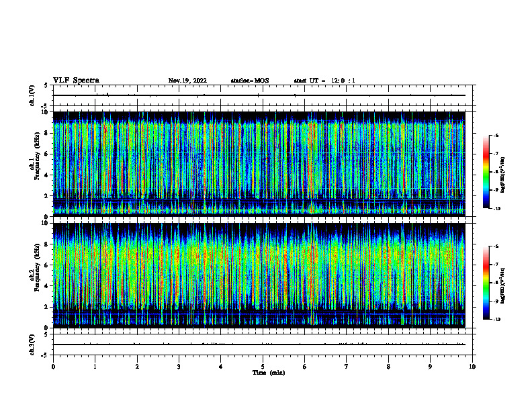Click the time axis tick label 6
532x411 pixels.
click(x=305, y=367)
